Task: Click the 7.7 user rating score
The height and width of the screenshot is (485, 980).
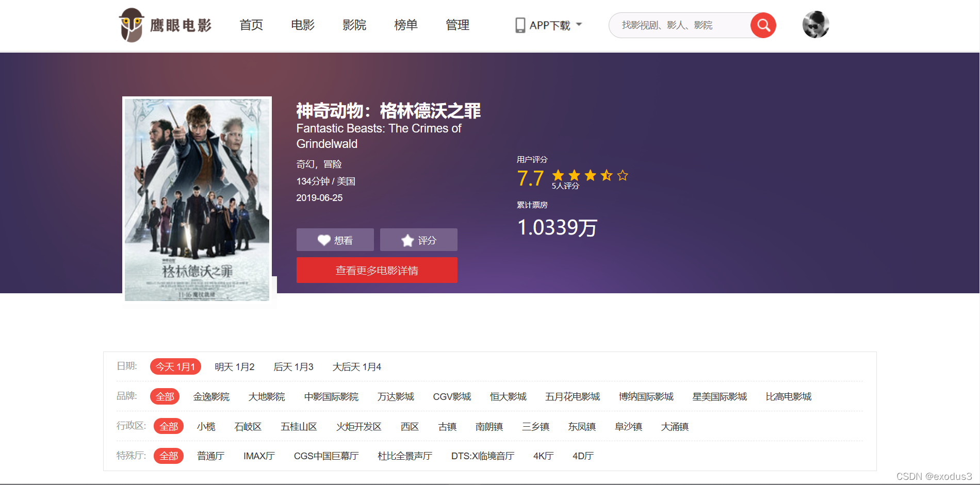Action: pos(530,178)
